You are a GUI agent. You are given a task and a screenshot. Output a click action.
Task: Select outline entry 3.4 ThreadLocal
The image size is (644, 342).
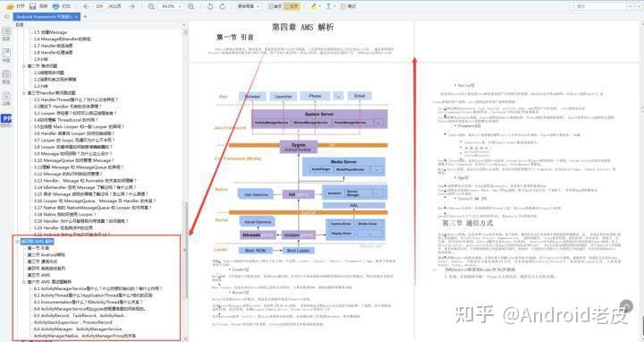click(x=65, y=120)
